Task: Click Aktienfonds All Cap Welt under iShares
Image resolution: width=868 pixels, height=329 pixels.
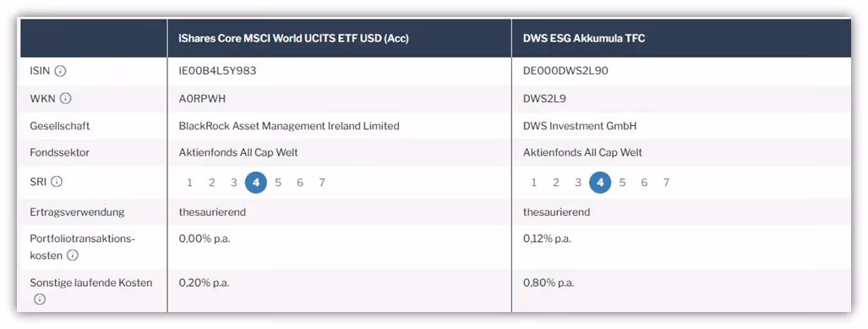Action: coord(238,153)
